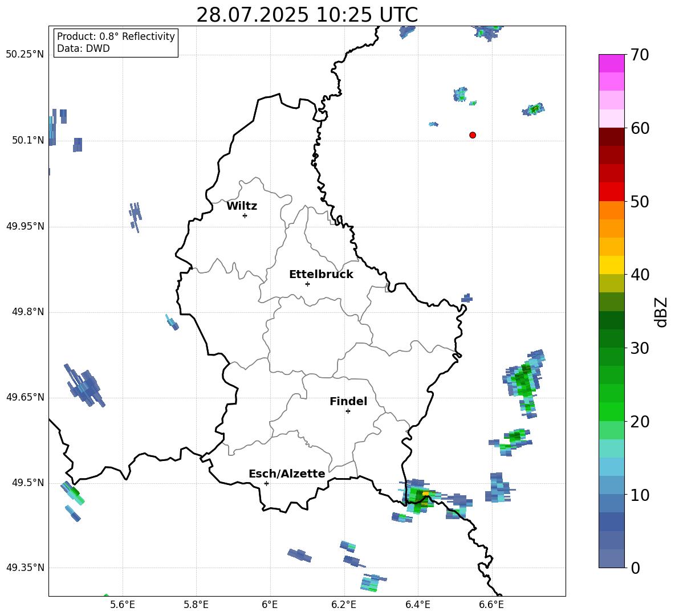Screen dimensions: 675x616
Task: Select the Esch/Alzette city label
Action: click(x=287, y=474)
